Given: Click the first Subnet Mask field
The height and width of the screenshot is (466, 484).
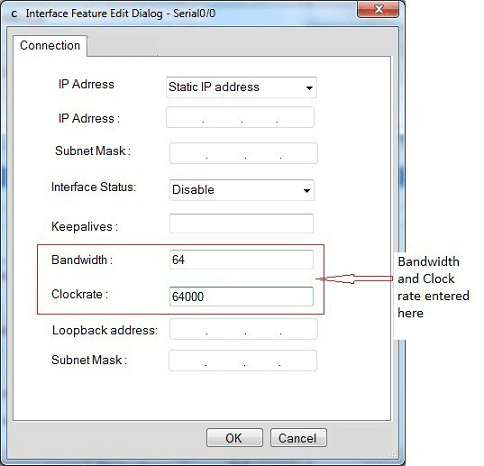Looking at the screenshot, I should click(x=243, y=153).
